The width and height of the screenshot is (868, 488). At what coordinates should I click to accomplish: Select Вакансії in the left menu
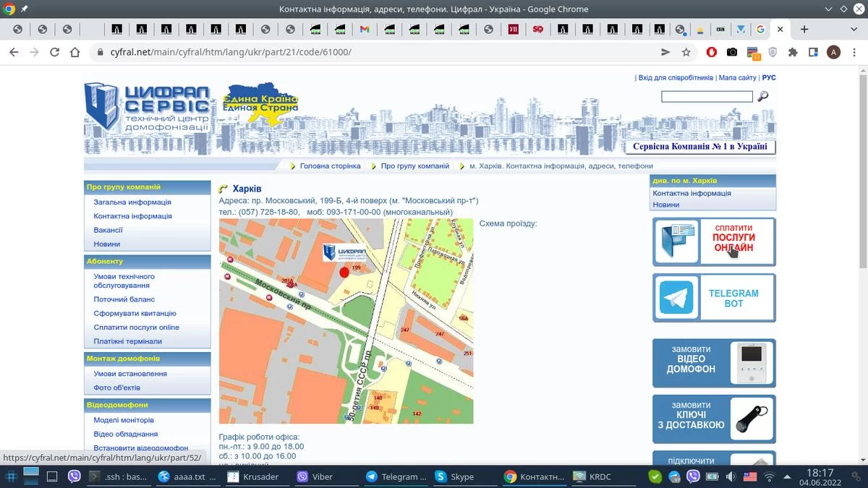[108, 230]
